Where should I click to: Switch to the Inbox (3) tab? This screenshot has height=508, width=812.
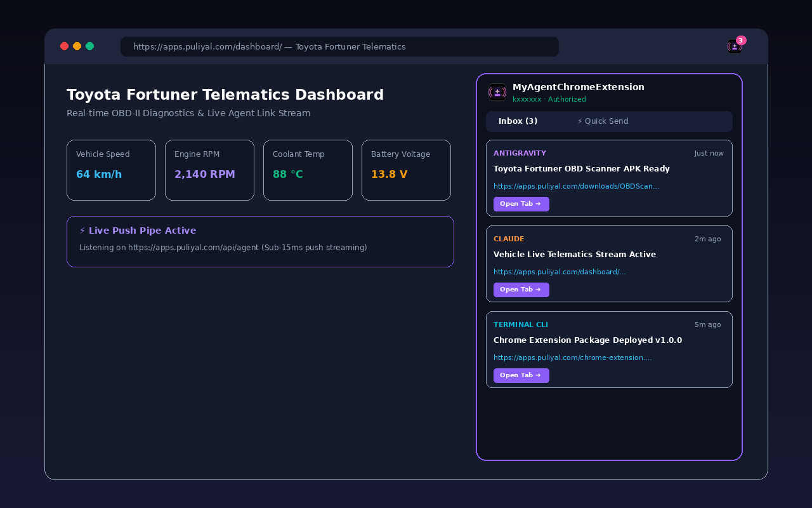point(518,121)
